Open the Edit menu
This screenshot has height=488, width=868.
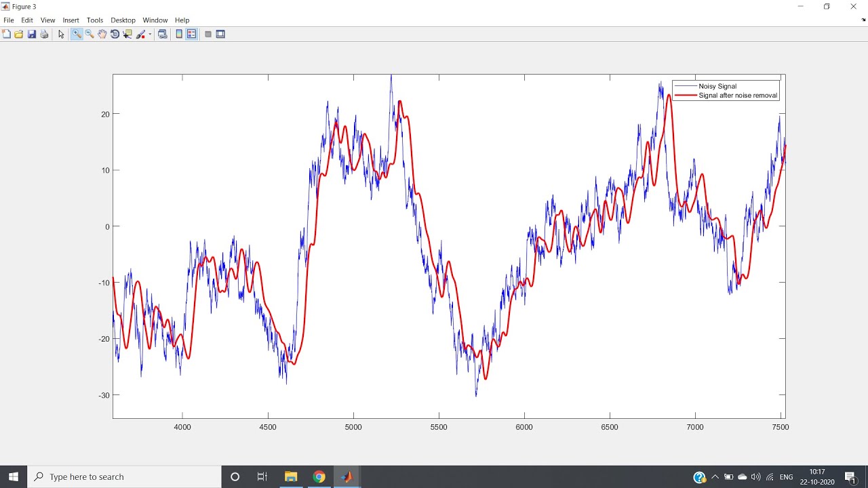pos(27,20)
